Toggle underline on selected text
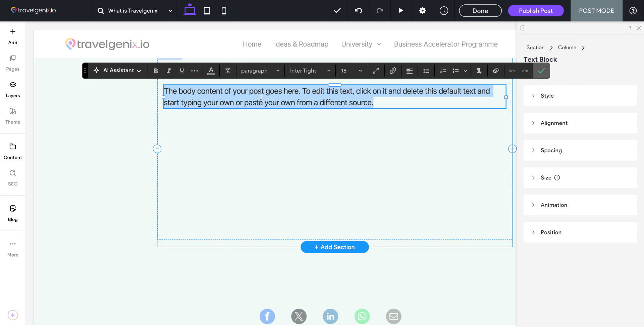The height and width of the screenshot is (327, 644). (182, 71)
